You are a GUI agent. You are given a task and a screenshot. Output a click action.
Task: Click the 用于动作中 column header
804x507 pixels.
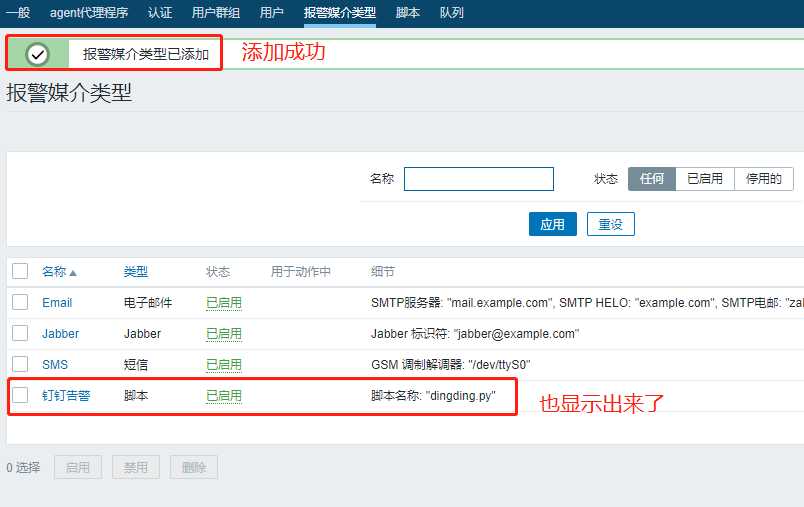(x=300, y=272)
